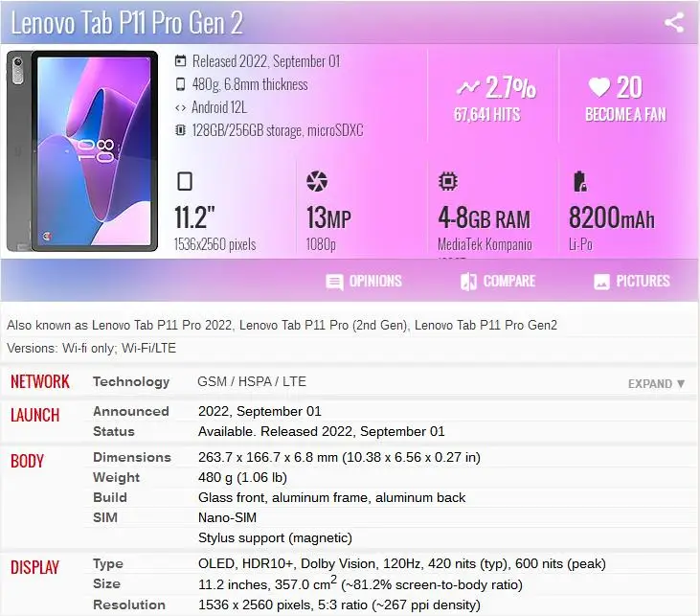700x616 pixels.
Task: Click the Compare phones icon
Action: pyautogui.click(x=468, y=282)
